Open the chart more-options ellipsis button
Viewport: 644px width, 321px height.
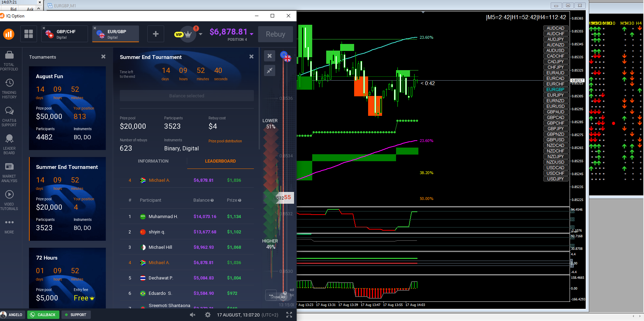point(271,295)
